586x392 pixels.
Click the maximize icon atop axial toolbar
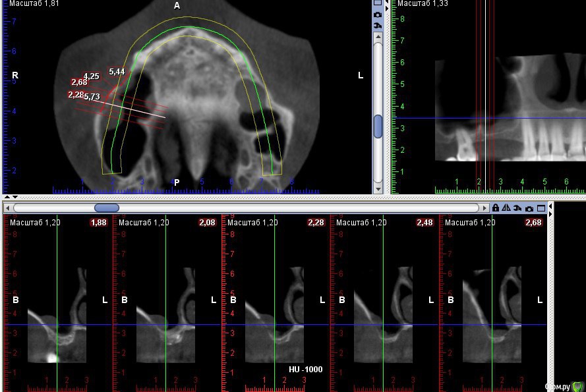pyautogui.click(x=378, y=3)
